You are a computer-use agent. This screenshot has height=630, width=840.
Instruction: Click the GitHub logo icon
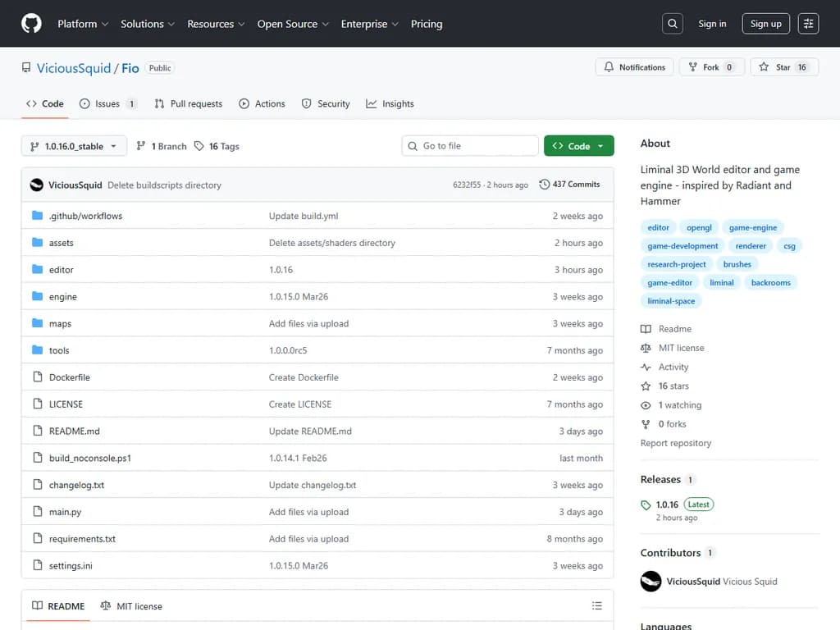tap(31, 24)
